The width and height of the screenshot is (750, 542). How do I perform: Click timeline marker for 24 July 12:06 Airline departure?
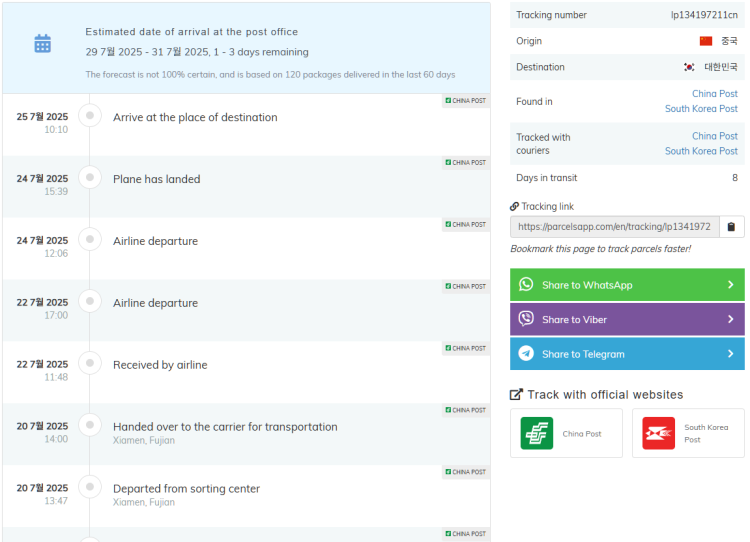(x=89, y=239)
